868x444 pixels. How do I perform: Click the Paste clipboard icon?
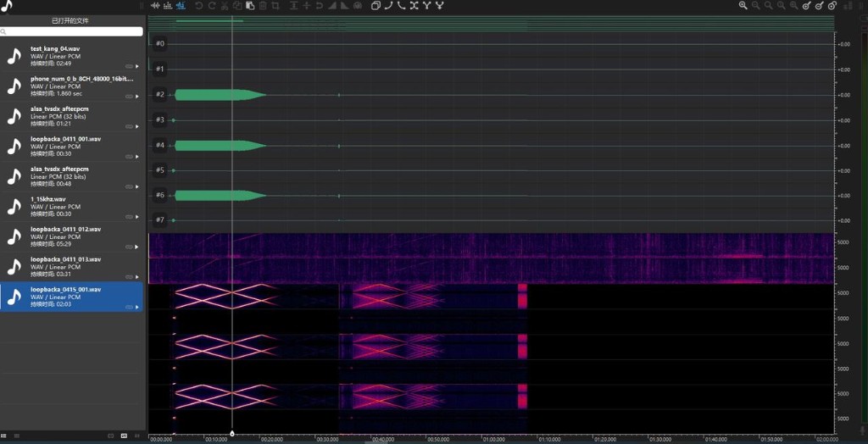coord(250,6)
